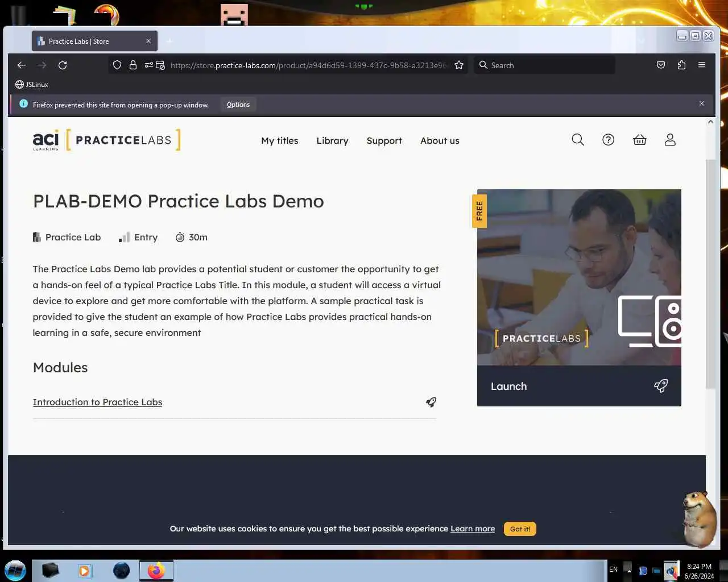
Task: Click the blocked pop-up icon in address bar
Action: click(160, 65)
